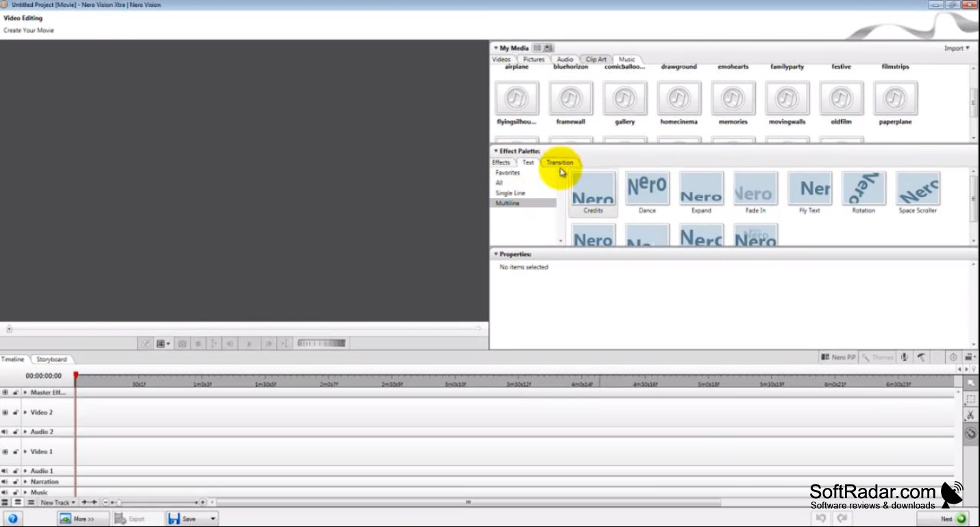Toggle visibility of Video 1 track
Viewport: 980px width, 527px height.
(5, 452)
